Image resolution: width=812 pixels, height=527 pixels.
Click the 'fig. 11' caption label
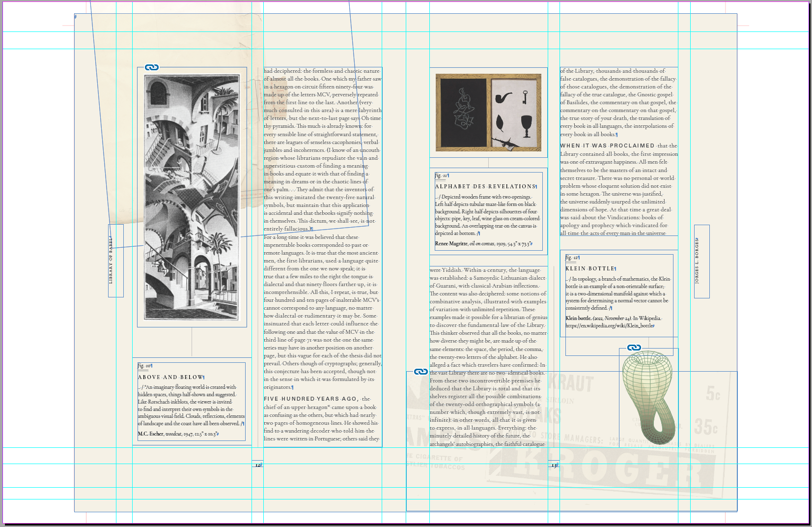tap(442, 176)
